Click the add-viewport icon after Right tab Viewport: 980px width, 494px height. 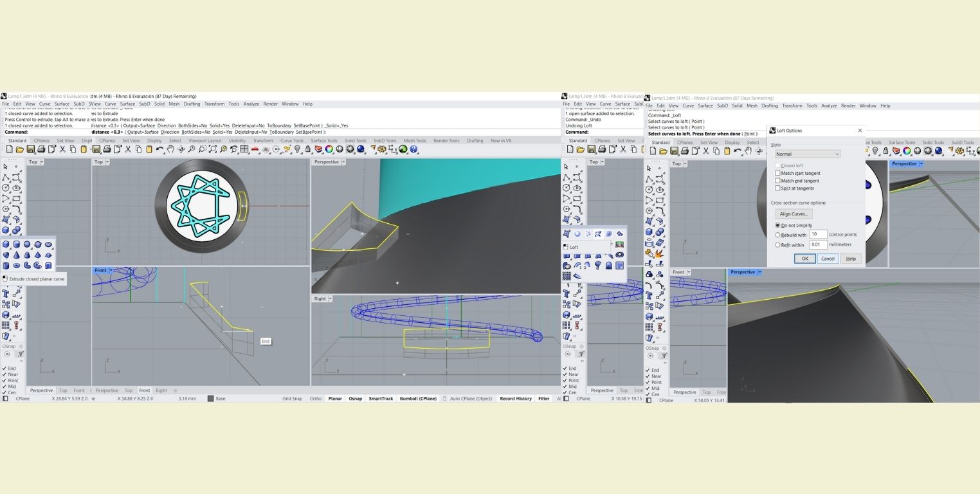(176, 390)
